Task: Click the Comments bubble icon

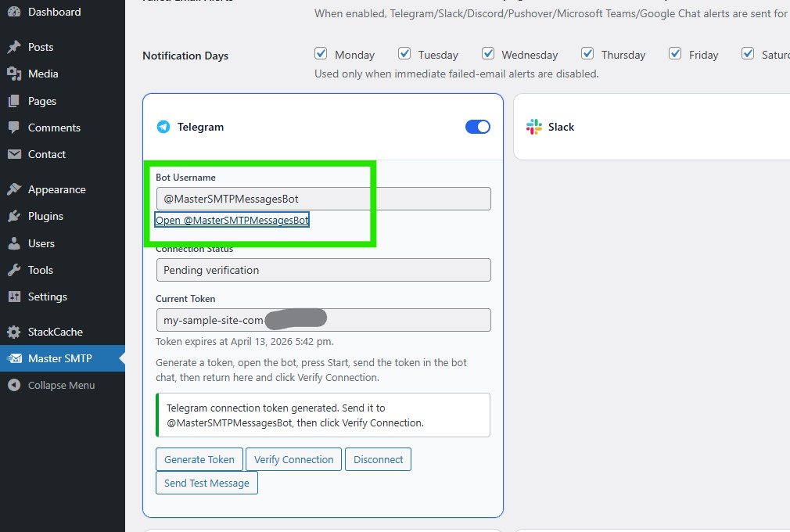Action: tap(14, 128)
